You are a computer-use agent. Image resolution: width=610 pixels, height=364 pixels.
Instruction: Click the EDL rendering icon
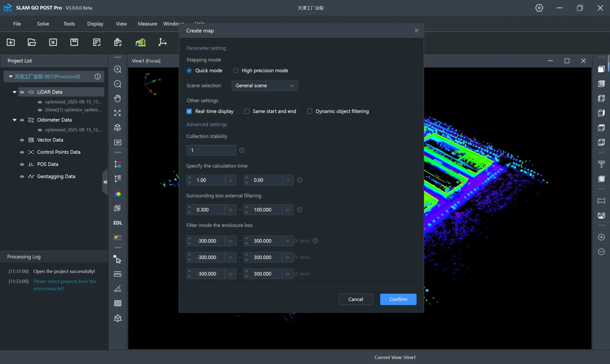pyautogui.click(x=118, y=223)
